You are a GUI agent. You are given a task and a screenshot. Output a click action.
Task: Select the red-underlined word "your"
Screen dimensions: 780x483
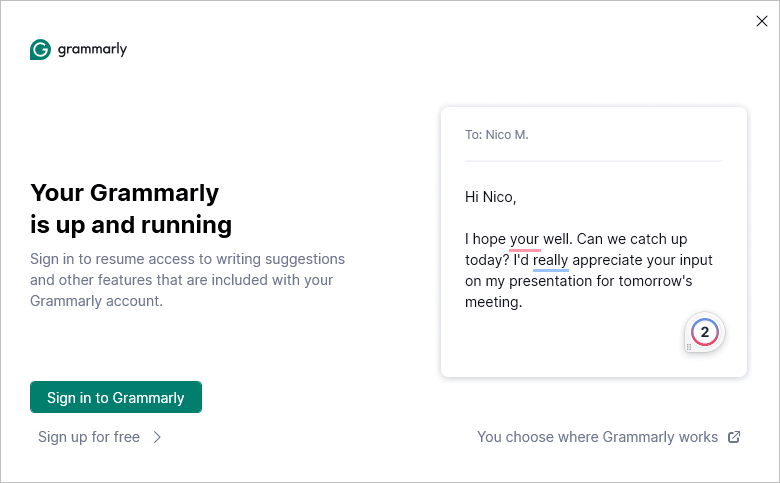[x=525, y=240]
